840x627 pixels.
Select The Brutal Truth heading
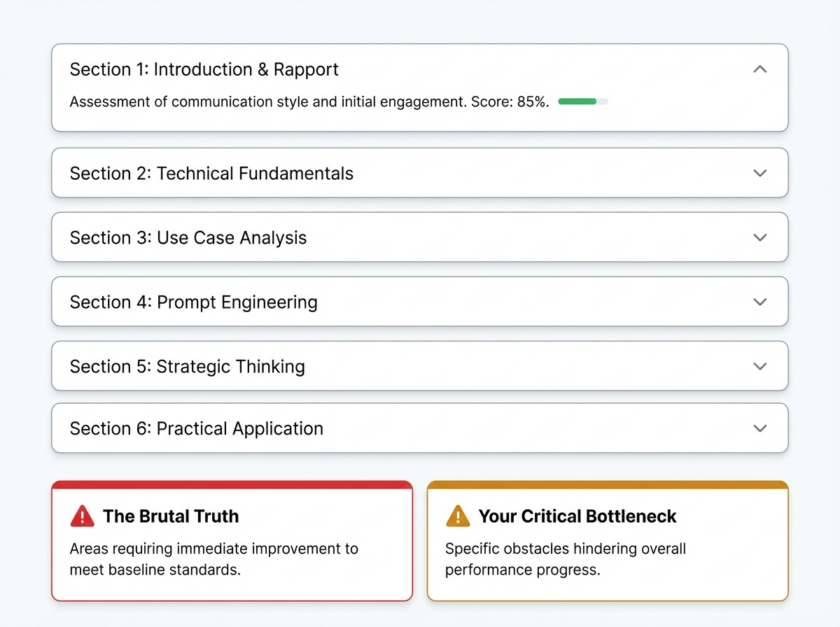pos(171,516)
